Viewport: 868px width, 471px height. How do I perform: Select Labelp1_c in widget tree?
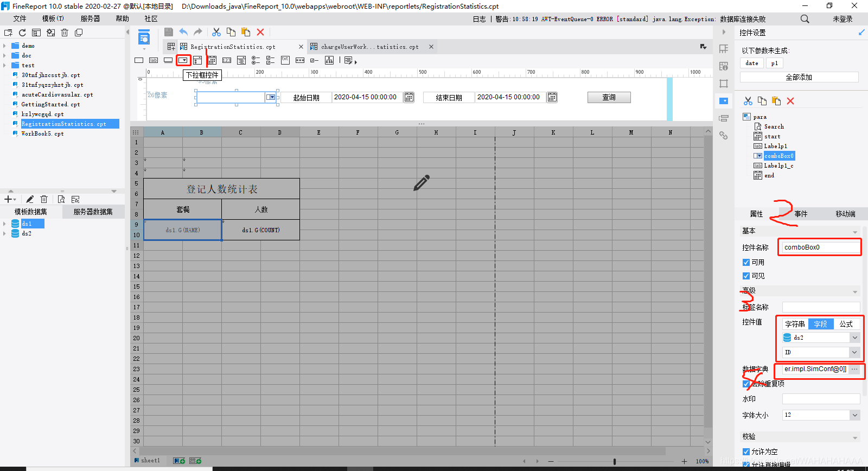(x=778, y=166)
